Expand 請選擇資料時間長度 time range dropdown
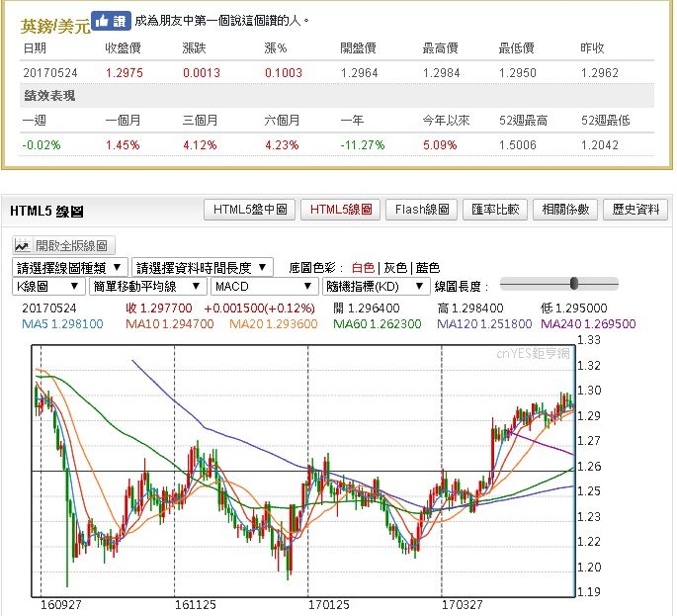Image resolution: width=677 pixels, height=616 pixels. pos(202,268)
